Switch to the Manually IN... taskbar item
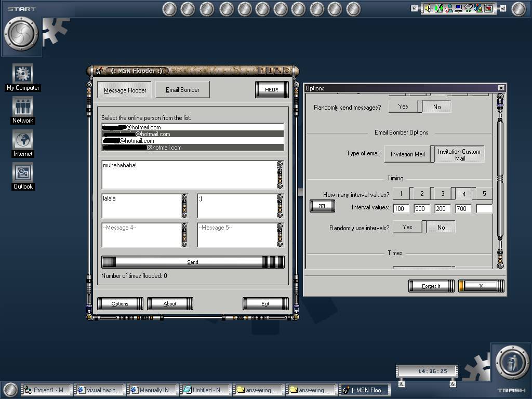Screen dimensions: 532x399 point(153,390)
